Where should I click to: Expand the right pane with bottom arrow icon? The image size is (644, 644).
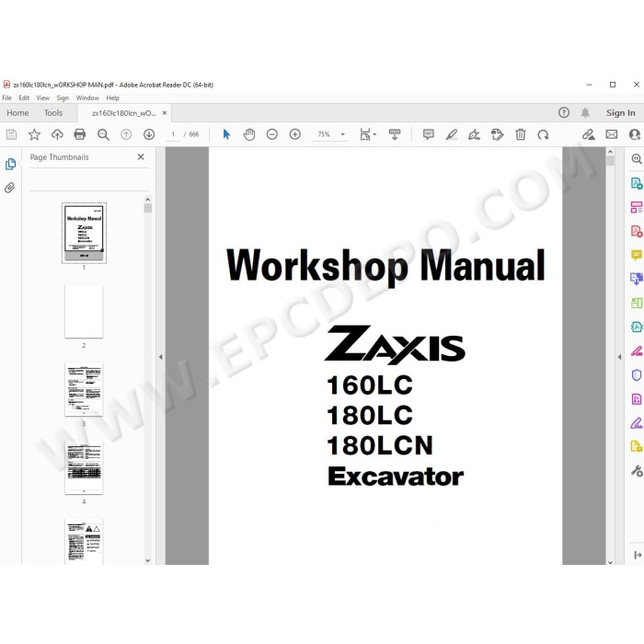point(638,555)
